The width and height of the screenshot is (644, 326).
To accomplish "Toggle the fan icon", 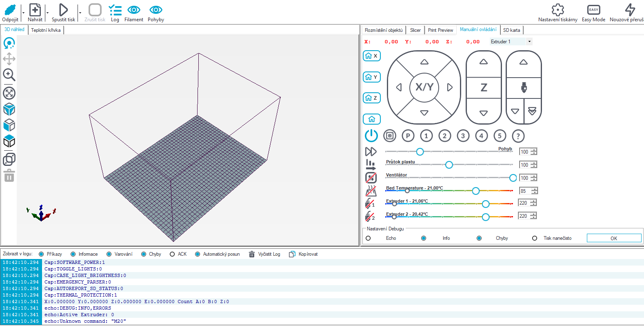I will coord(371,178).
